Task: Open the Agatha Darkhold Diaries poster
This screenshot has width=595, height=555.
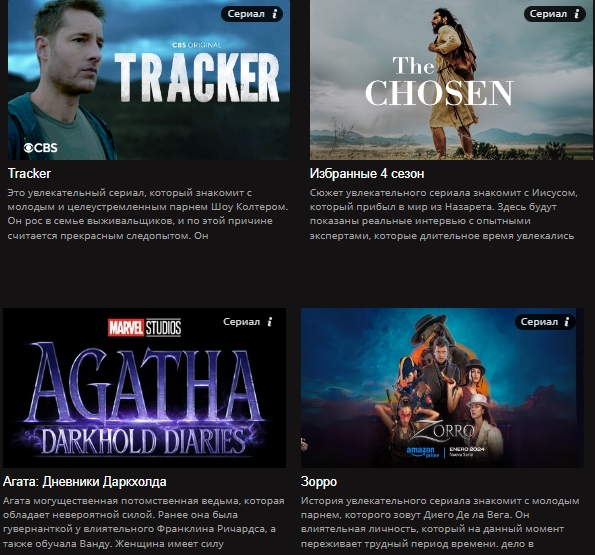Action: 144,388
